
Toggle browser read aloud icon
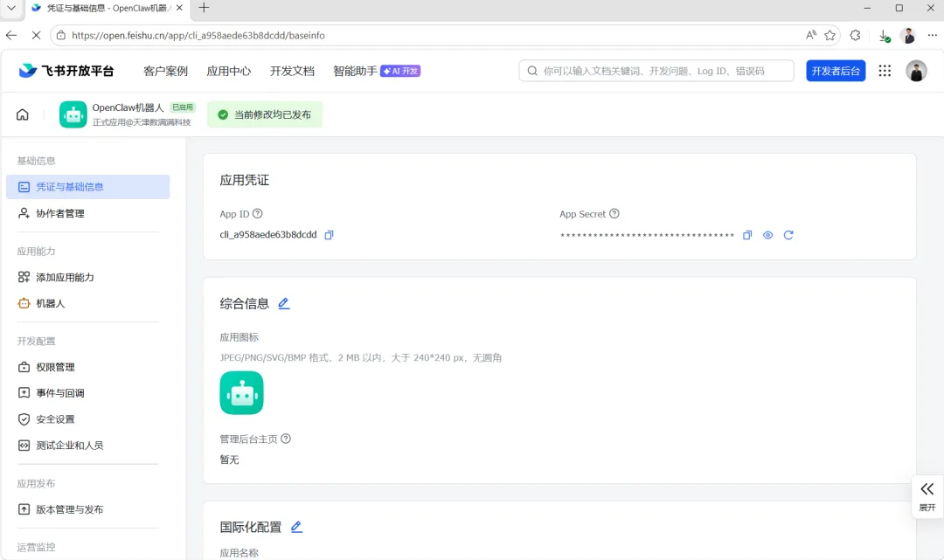pyautogui.click(x=811, y=36)
